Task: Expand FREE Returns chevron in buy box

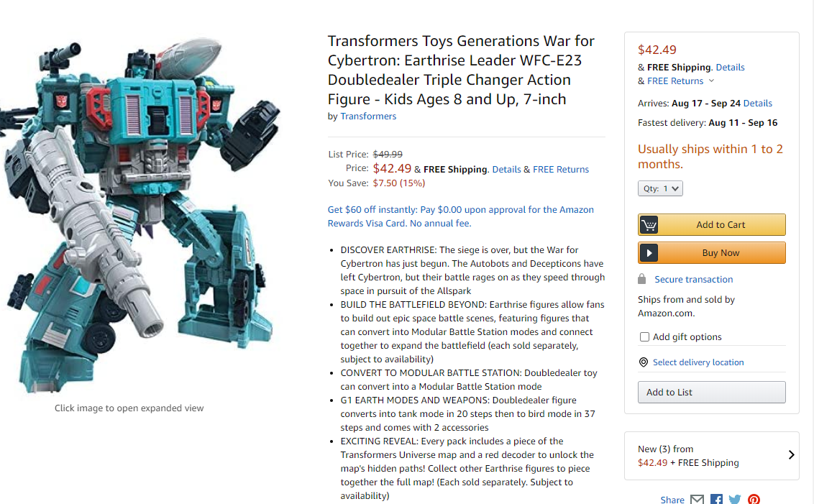Action: click(x=711, y=81)
